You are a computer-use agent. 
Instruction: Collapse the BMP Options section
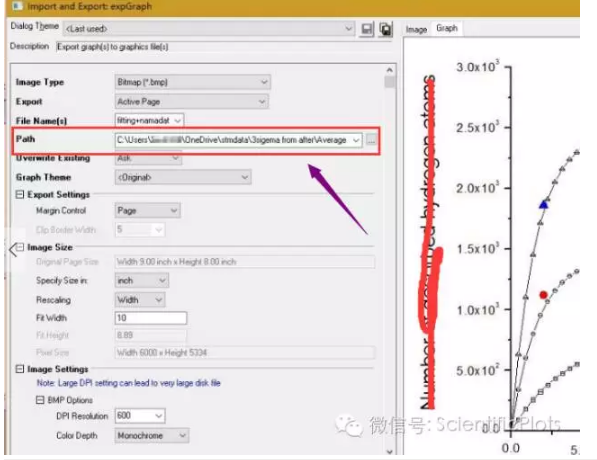(x=40, y=400)
